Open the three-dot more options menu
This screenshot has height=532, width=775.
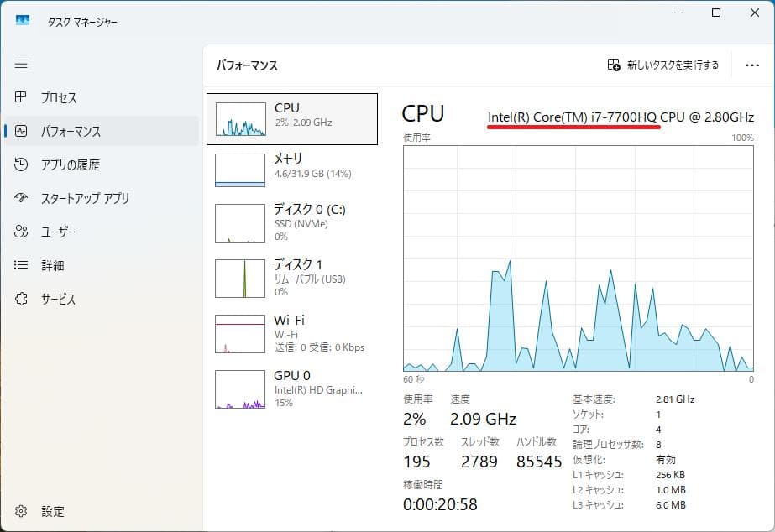click(x=754, y=65)
